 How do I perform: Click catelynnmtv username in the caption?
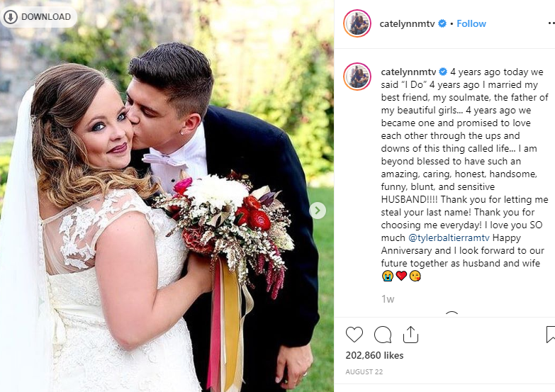[x=408, y=72]
